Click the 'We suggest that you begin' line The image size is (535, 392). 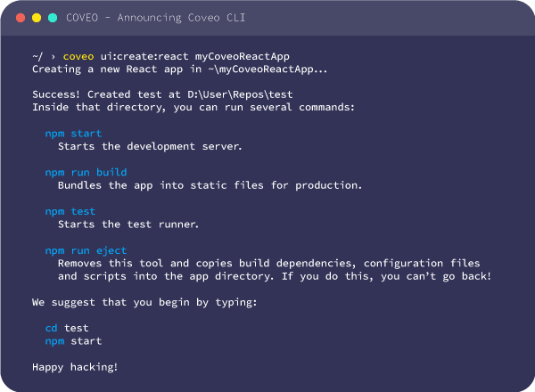coord(144,303)
